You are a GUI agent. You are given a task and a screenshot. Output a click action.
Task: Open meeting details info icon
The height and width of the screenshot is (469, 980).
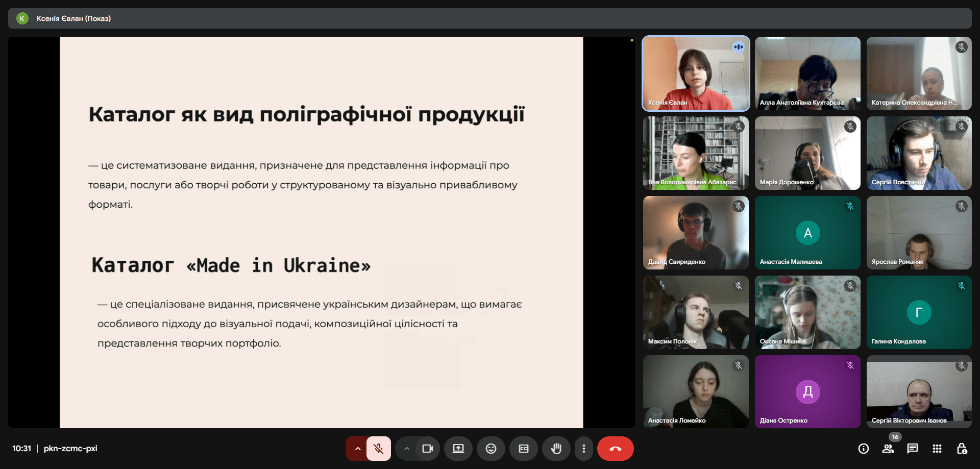click(863, 449)
